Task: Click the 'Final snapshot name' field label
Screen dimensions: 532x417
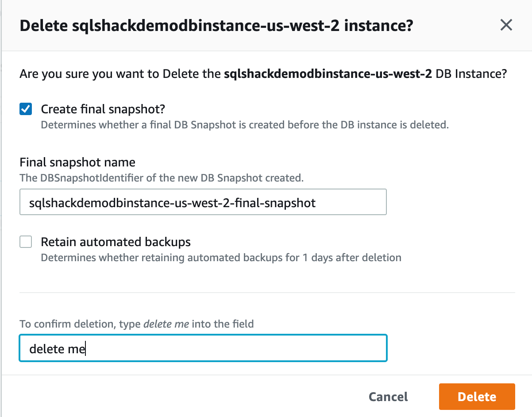Action: click(77, 162)
